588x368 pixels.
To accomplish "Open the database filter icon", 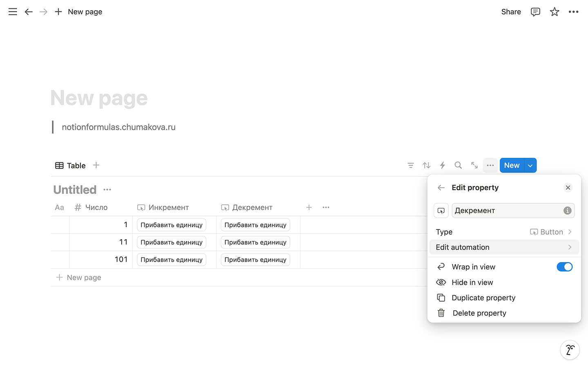I will tap(411, 166).
